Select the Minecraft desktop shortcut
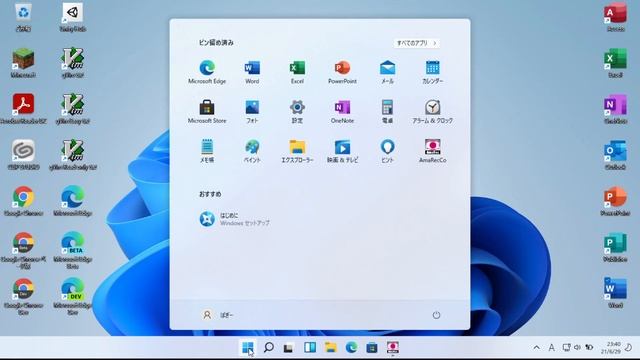This screenshot has width=640, height=360. [23, 63]
